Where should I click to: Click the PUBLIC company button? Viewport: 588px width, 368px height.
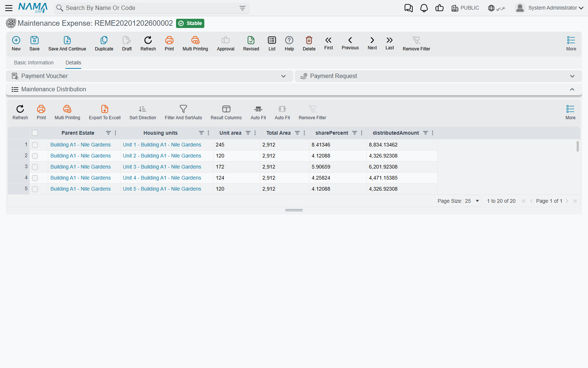click(x=465, y=8)
